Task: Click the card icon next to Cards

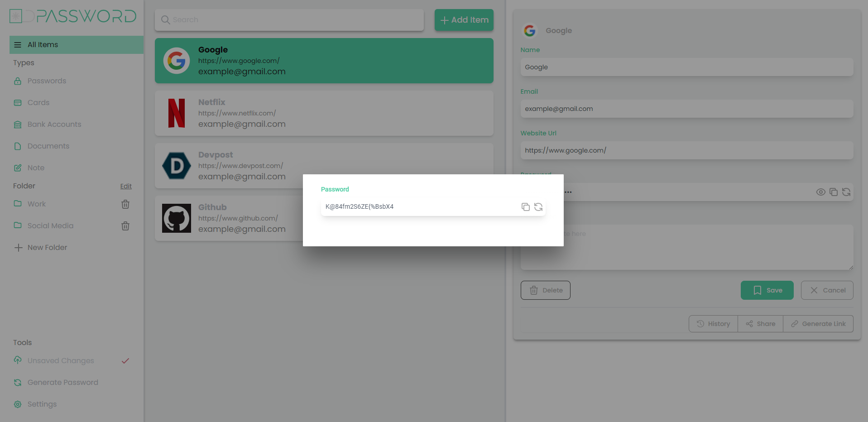Action: (x=18, y=103)
